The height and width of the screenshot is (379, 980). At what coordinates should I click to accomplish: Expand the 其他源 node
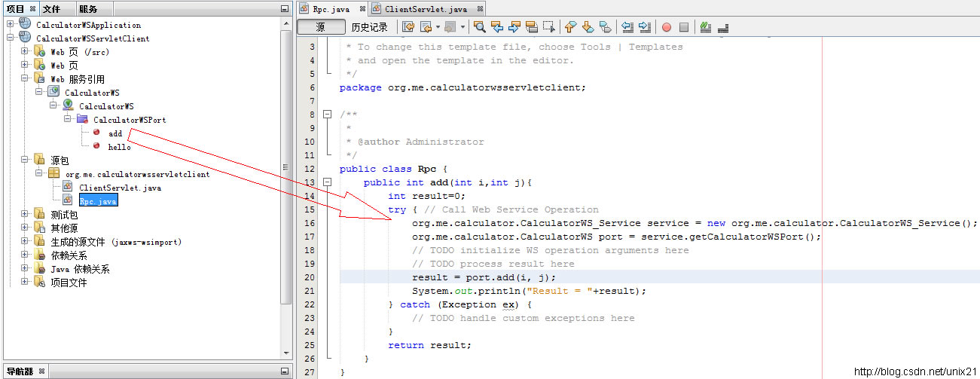click(25, 228)
